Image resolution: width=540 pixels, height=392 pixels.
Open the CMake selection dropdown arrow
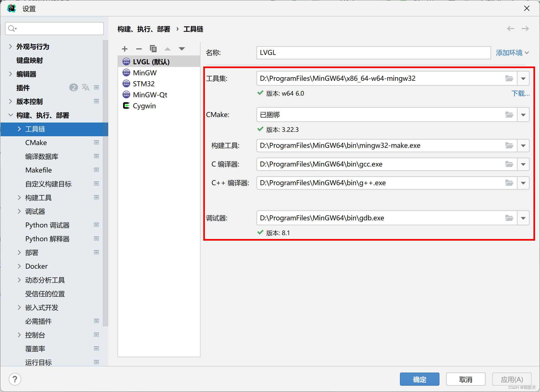[x=523, y=115]
